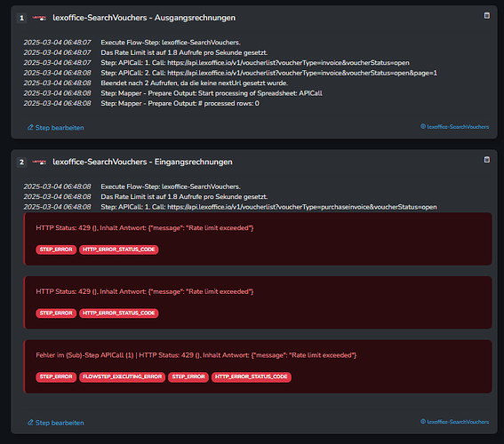Select the Fehler im (Sub)-Step APICall message
This screenshot has width=504, height=444.
(196, 355)
